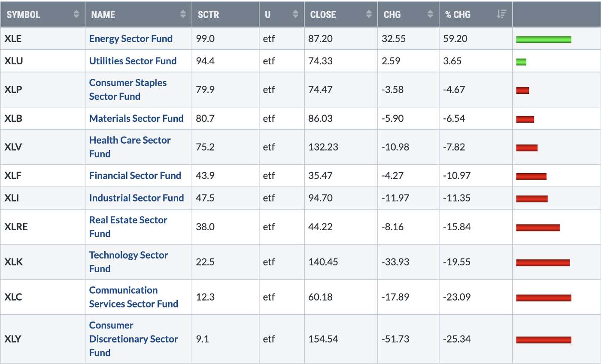Toggle the % CHG descending sort icon
The height and width of the screenshot is (364, 601).
pyautogui.click(x=501, y=14)
